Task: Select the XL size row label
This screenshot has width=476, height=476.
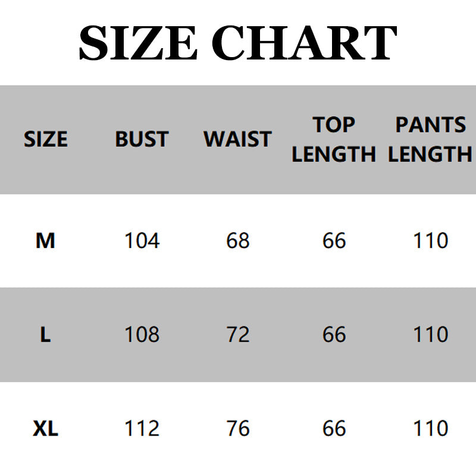Action: [46, 428]
